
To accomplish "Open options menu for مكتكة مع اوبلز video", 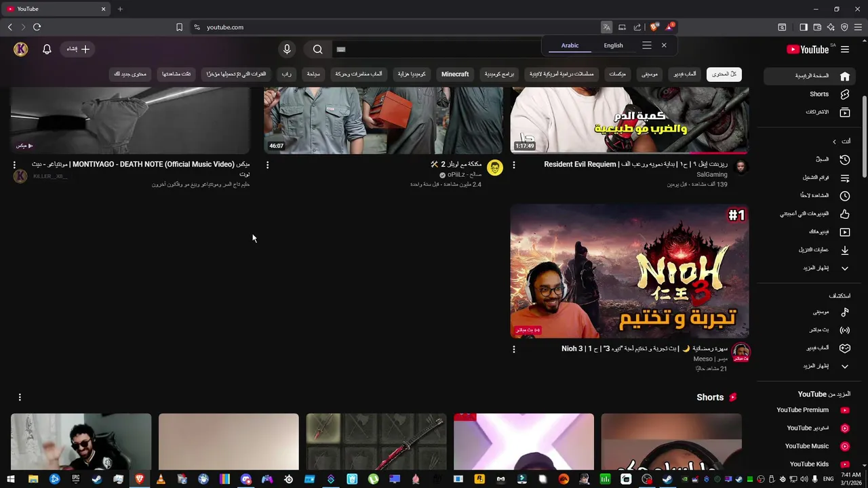I will point(267,165).
